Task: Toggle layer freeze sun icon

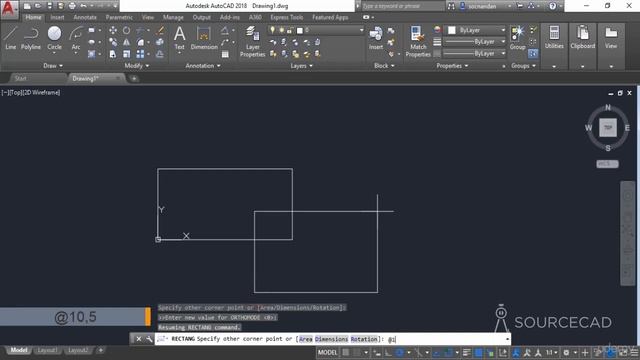Action: click(282, 30)
